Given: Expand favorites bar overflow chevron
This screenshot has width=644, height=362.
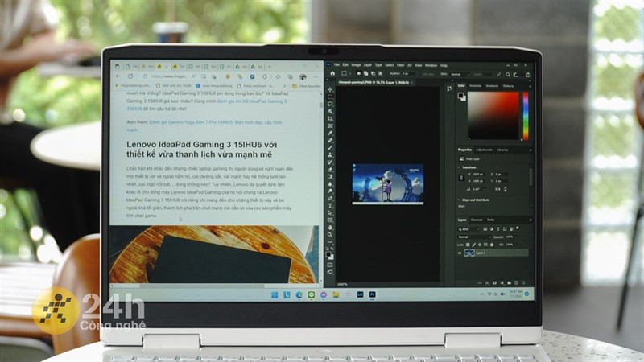Looking at the screenshot, I should [x=285, y=86].
